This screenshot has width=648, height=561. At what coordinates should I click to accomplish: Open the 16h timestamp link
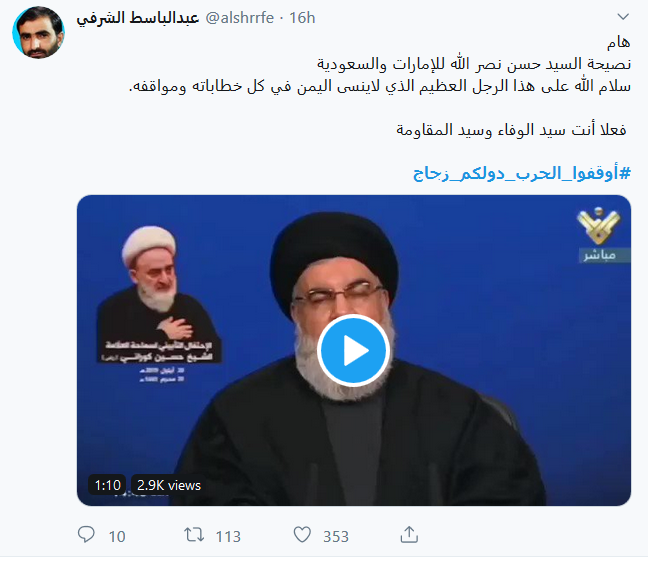point(302,18)
